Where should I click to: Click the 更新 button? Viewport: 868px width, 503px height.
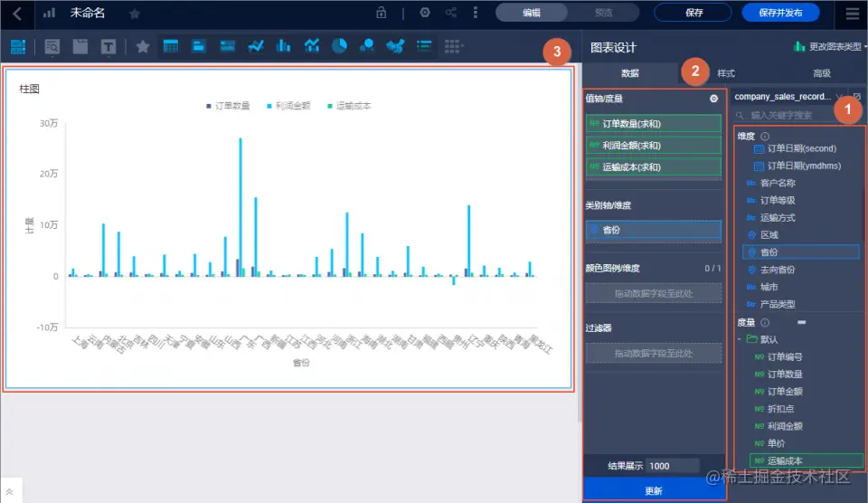click(x=654, y=491)
